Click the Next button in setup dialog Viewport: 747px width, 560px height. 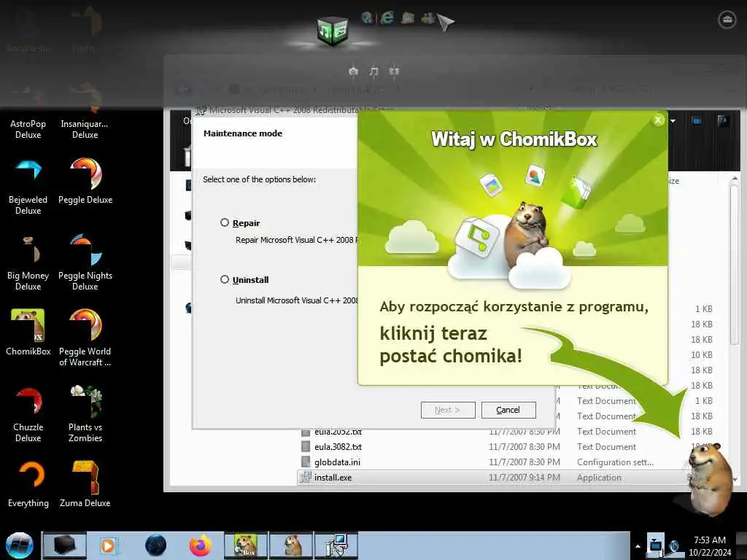click(x=448, y=410)
